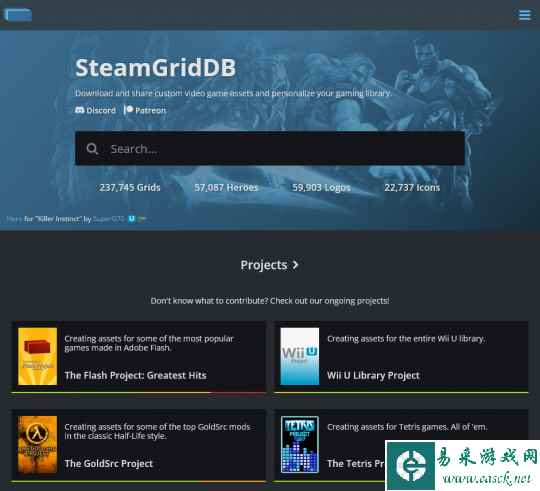Open the Tetris Project cover thumbnail
Viewport: 540px width, 491px height.
[300, 444]
